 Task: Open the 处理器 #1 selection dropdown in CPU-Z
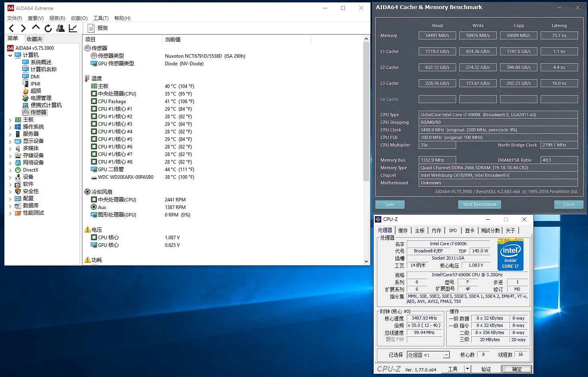coord(446,355)
